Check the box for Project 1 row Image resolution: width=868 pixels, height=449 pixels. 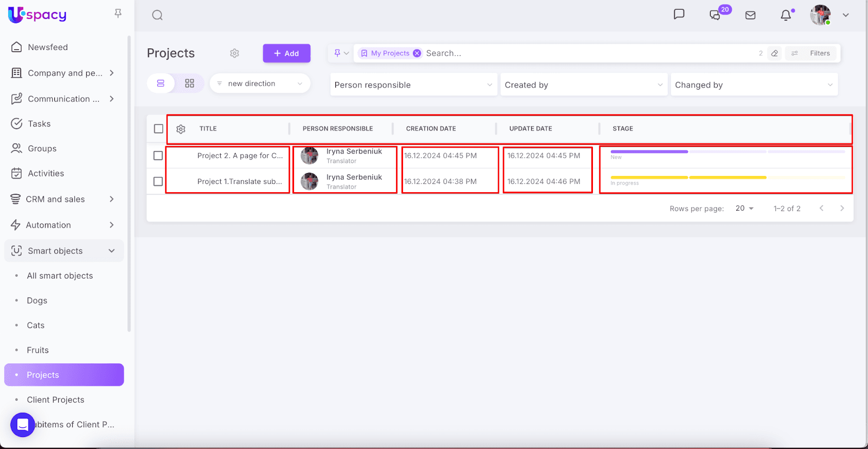[x=158, y=181]
